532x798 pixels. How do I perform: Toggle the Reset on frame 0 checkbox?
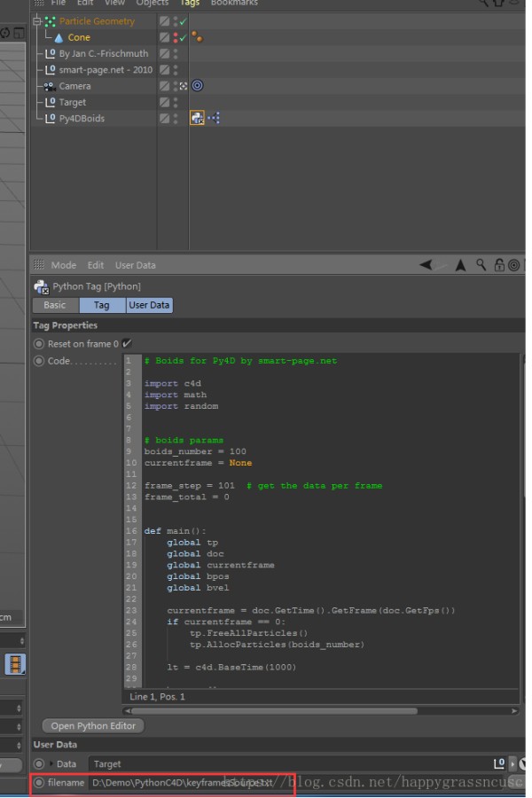pyautogui.click(x=127, y=343)
